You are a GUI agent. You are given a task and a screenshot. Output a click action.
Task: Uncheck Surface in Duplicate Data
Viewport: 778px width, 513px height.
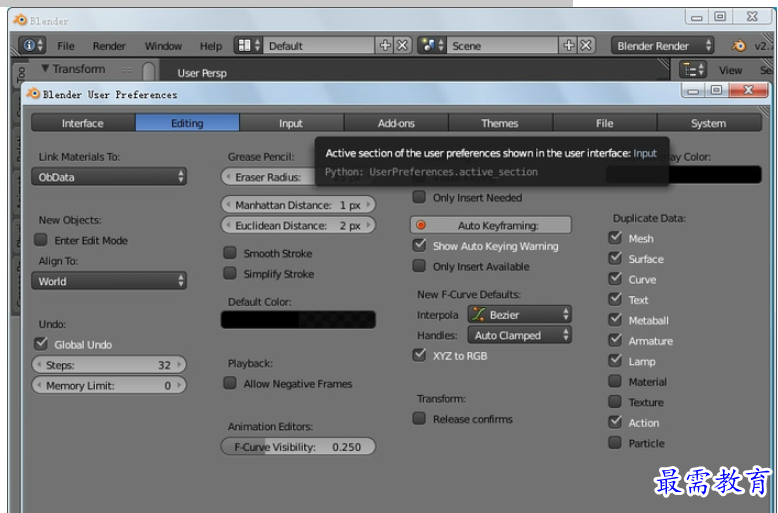tap(615, 258)
